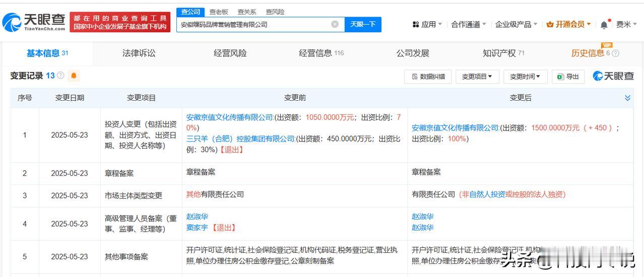This screenshot has width=644, height=277.
Task: Click the 导出 export button
Action: (x=568, y=77)
